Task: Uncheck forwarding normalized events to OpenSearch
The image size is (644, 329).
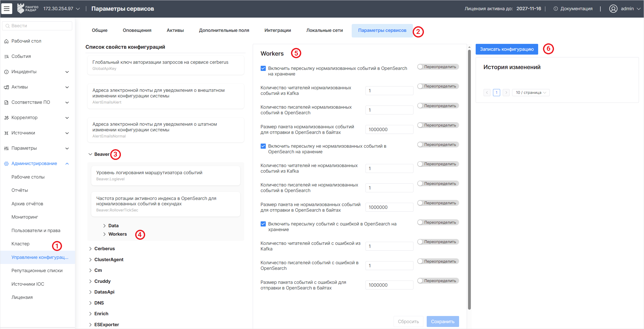Action: click(263, 68)
